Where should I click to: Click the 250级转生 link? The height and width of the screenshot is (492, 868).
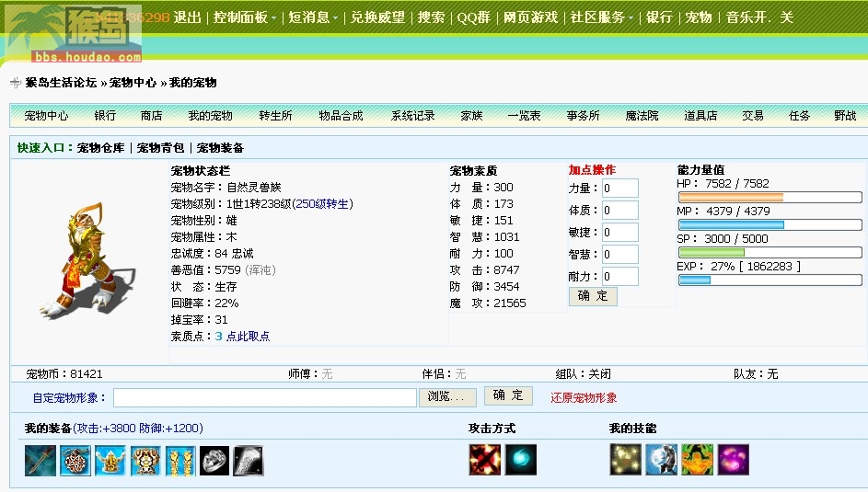click(322, 204)
